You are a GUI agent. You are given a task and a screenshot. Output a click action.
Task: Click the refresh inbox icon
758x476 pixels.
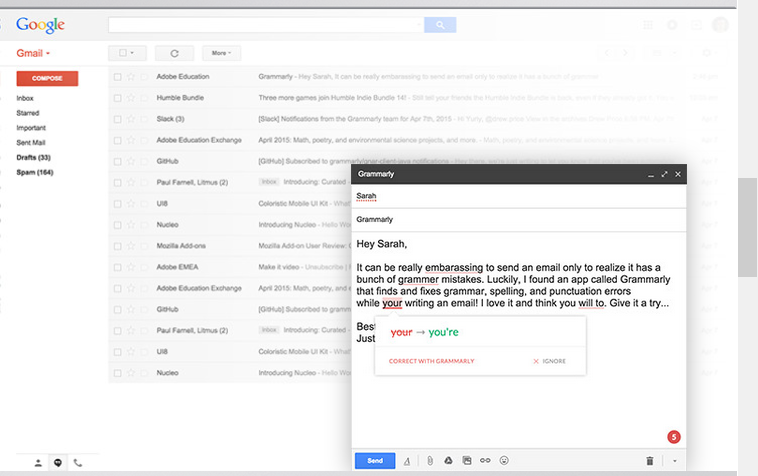click(x=175, y=53)
